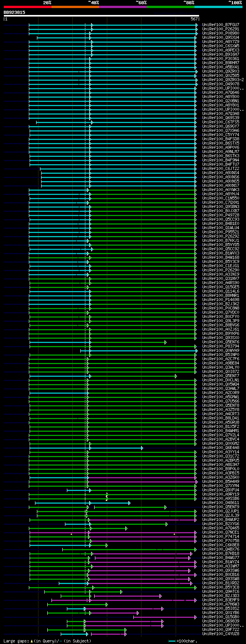
Task: Click label UniRef100_P74714
Action: (x=221, y=536)
